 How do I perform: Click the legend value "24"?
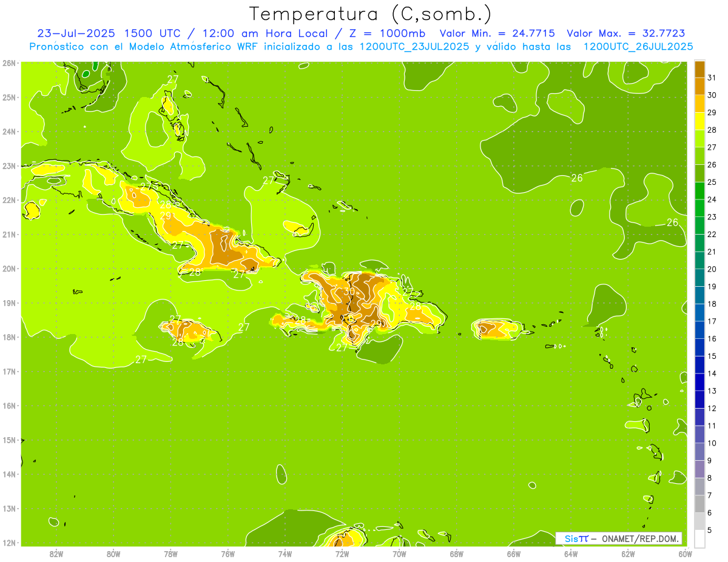tap(712, 199)
